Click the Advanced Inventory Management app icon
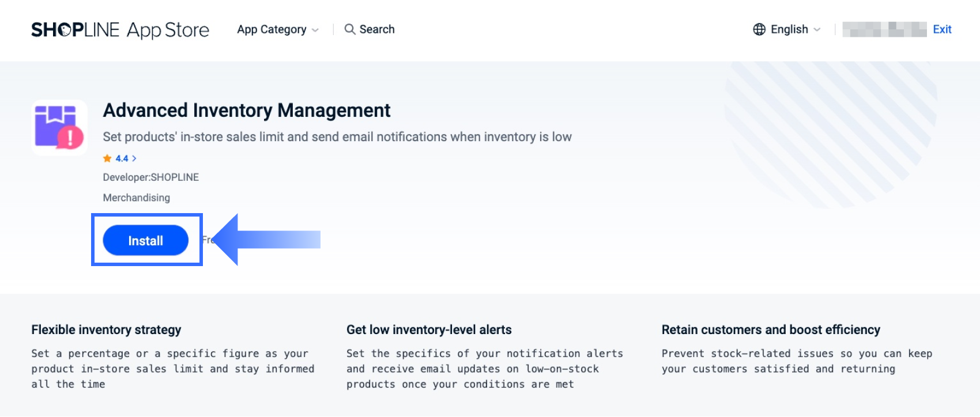 click(x=59, y=127)
